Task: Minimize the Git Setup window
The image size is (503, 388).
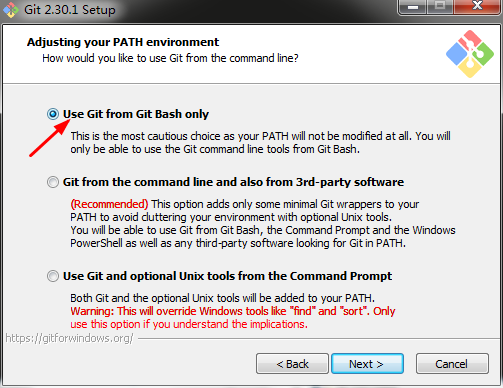Action: click(412, 6)
